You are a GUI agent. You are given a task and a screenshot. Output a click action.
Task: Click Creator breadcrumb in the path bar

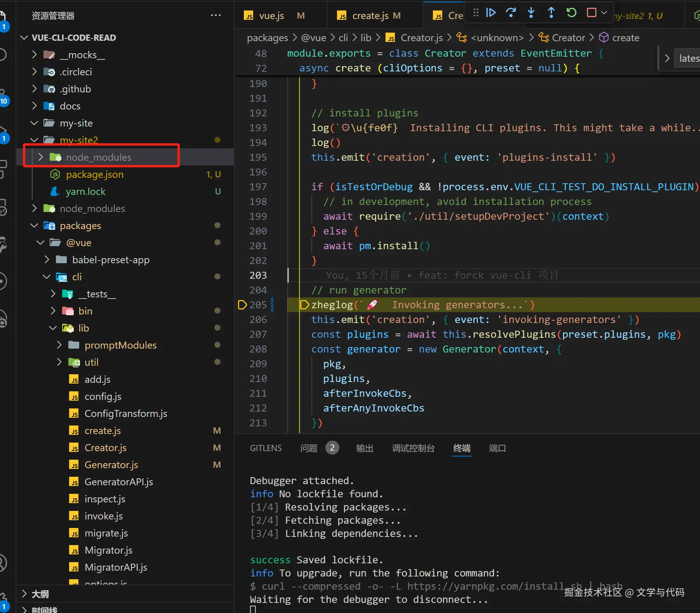(568, 38)
